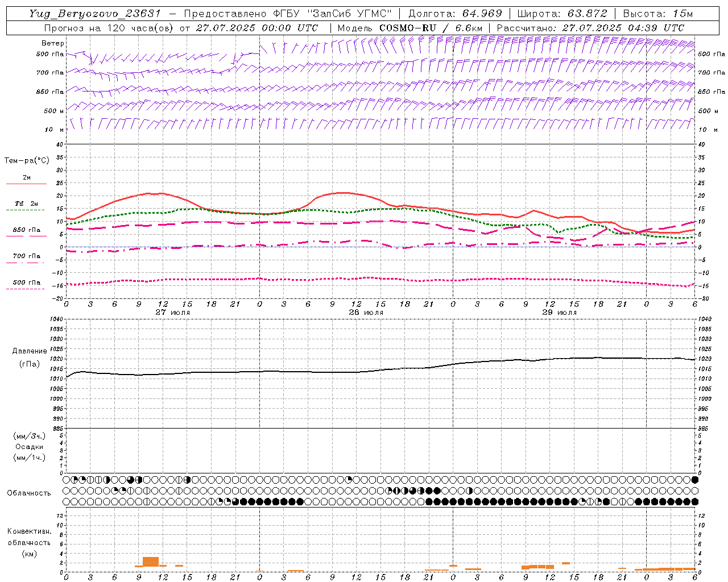Click the (км) unit label
728x582 pixels.
point(29,553)
